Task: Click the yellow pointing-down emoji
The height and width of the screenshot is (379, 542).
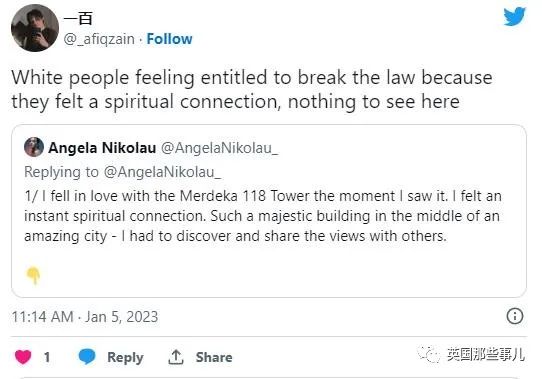Action: click(34, 275)
